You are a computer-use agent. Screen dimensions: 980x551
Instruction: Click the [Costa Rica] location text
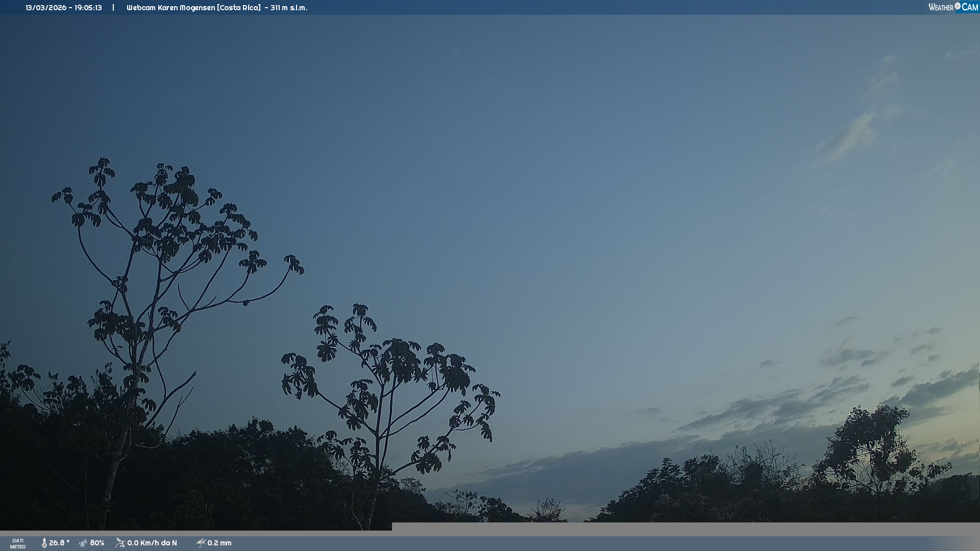click(238, 8)
